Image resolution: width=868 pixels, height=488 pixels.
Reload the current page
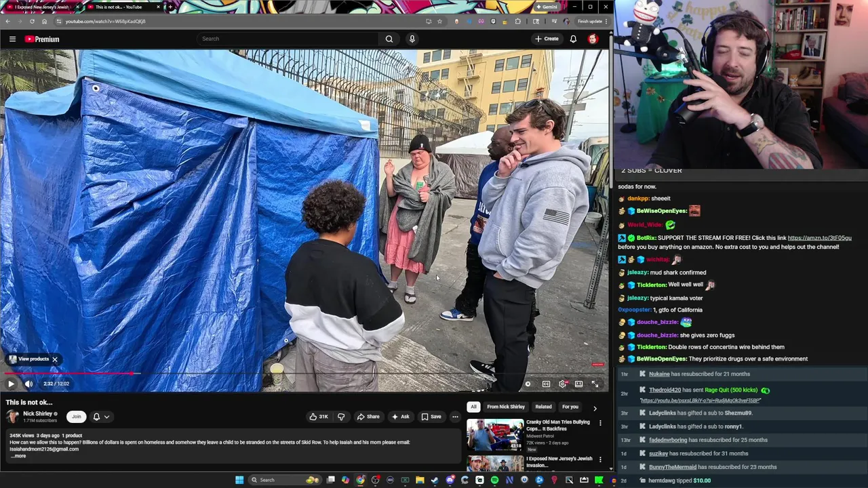[32, 21]
